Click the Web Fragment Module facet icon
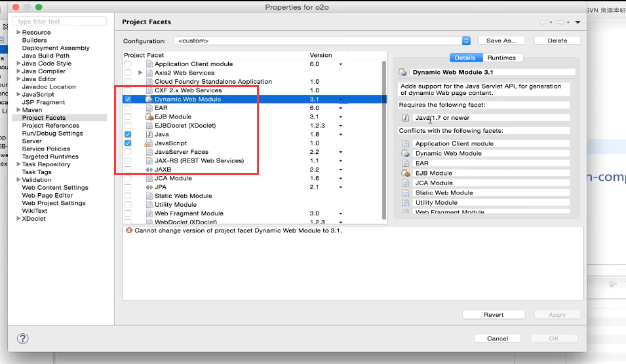The width and height of the screenshot is (626, 364). coord(149,213)
